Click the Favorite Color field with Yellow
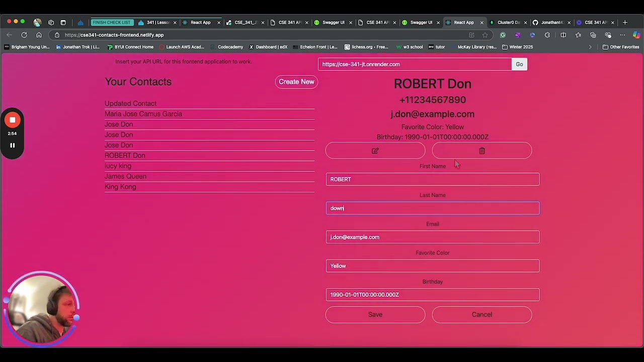 click(433, 266)
